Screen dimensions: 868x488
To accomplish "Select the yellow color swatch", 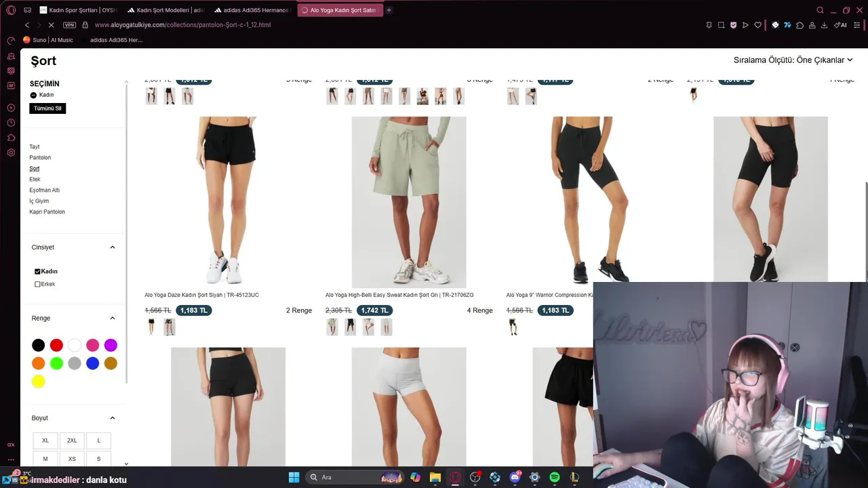I will click(x=39, y=382).
